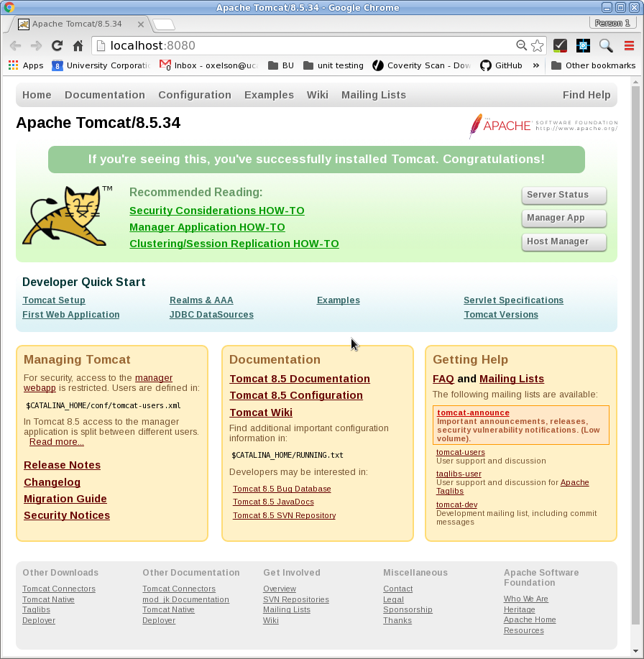
Task: Click the Manager App button
Action: (563, 218)
